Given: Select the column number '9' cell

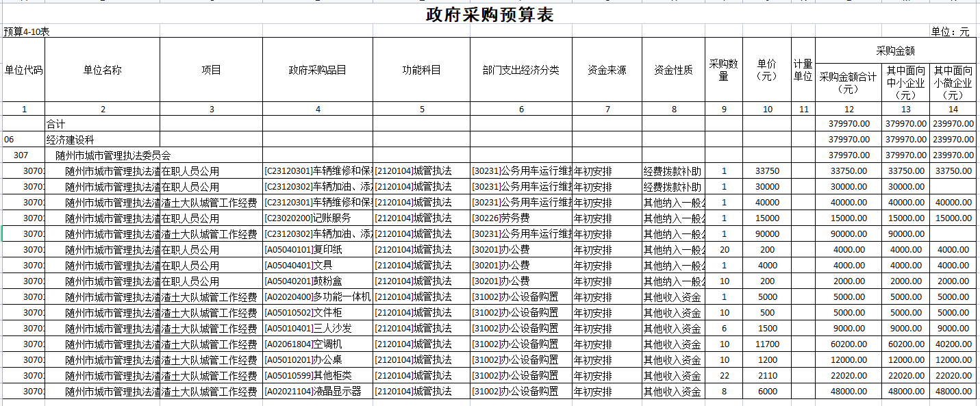Looking at the screenshot, I should (724, 109).
